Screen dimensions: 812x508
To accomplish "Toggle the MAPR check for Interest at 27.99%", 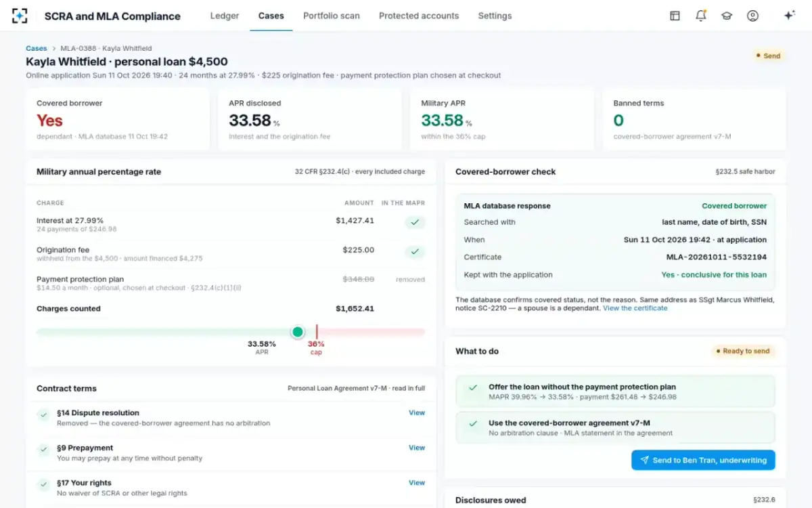I will pos(415,222).
